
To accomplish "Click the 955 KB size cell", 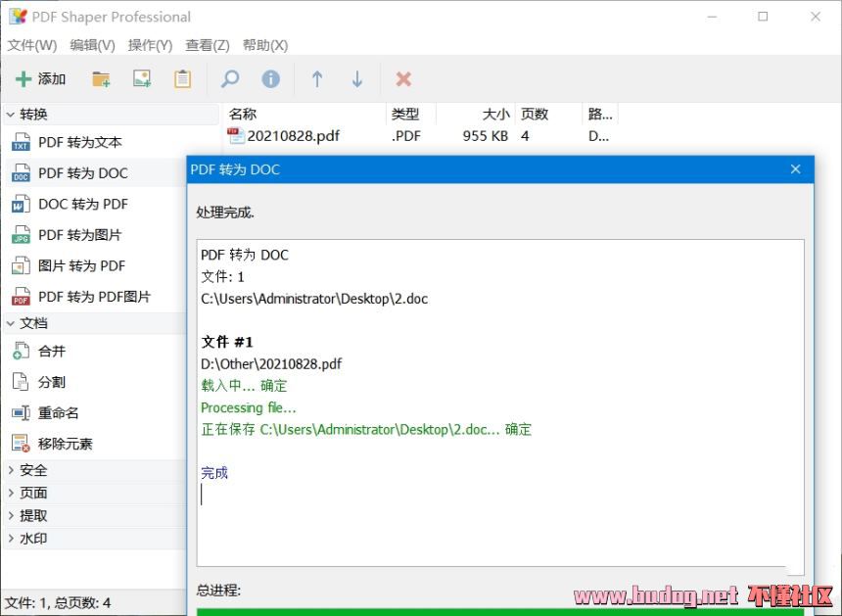I will [486, 136].
